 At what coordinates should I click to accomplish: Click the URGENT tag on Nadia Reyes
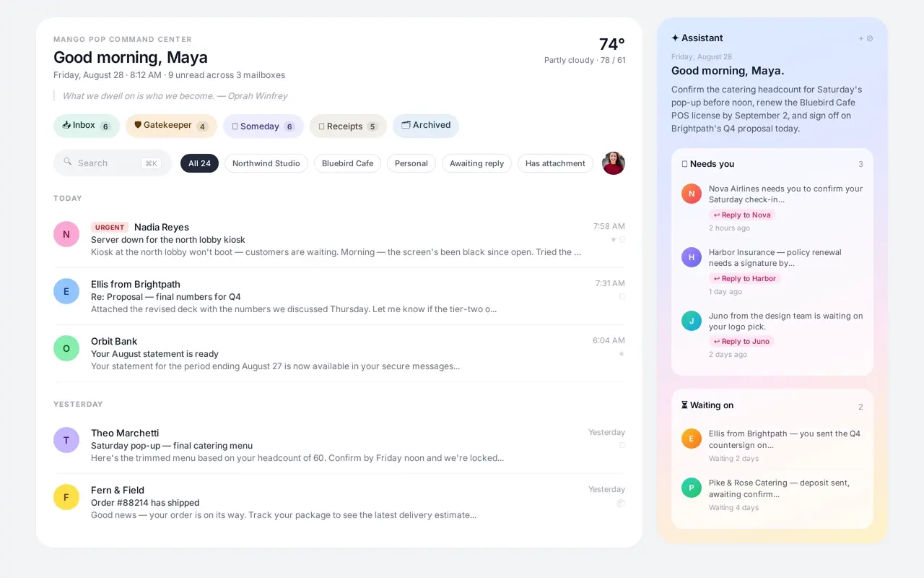110,227
